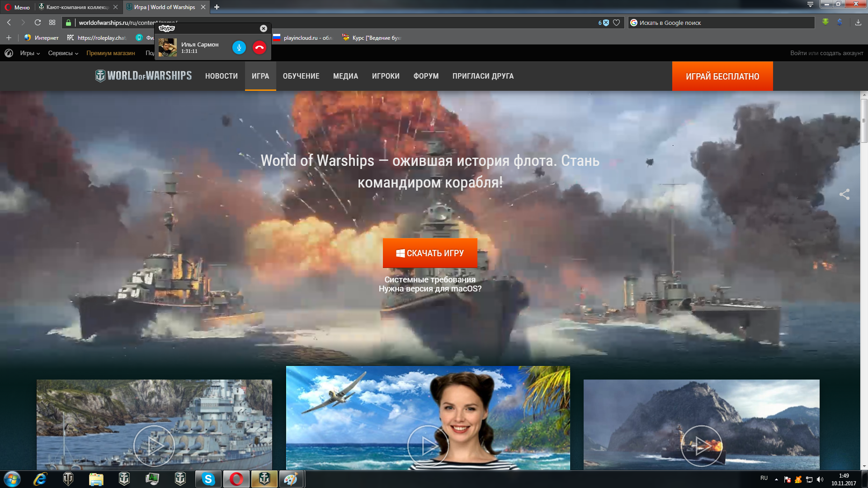Screen dimensions: 868x488
Task: Click Войти to log in
Action: pyautogui.click(x=798, y=53)
